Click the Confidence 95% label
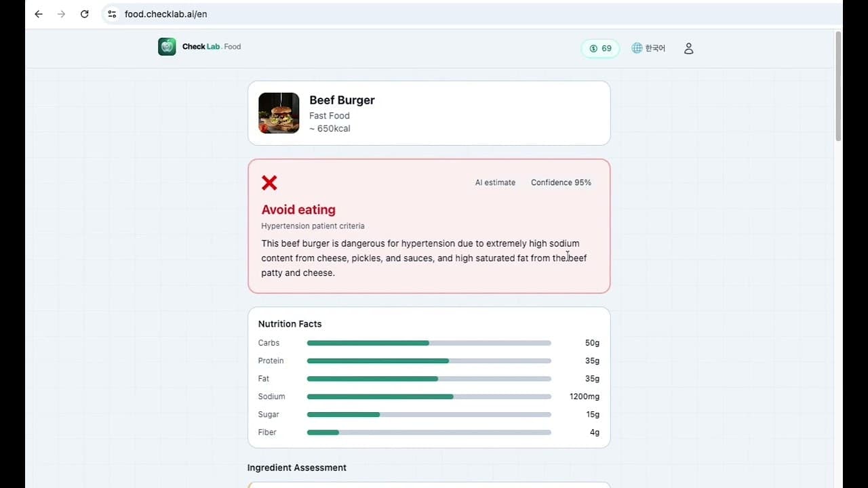868x488 pixels. point(561,182)
